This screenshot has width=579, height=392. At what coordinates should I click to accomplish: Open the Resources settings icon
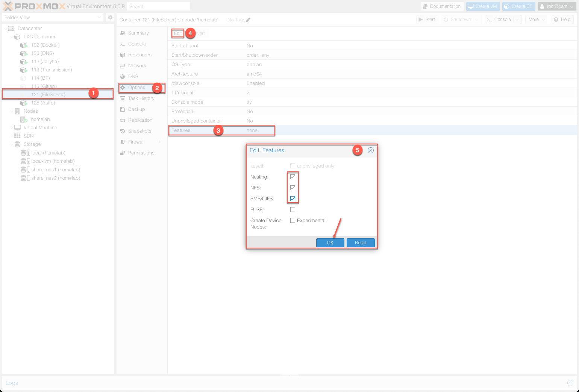pos(123,54)
